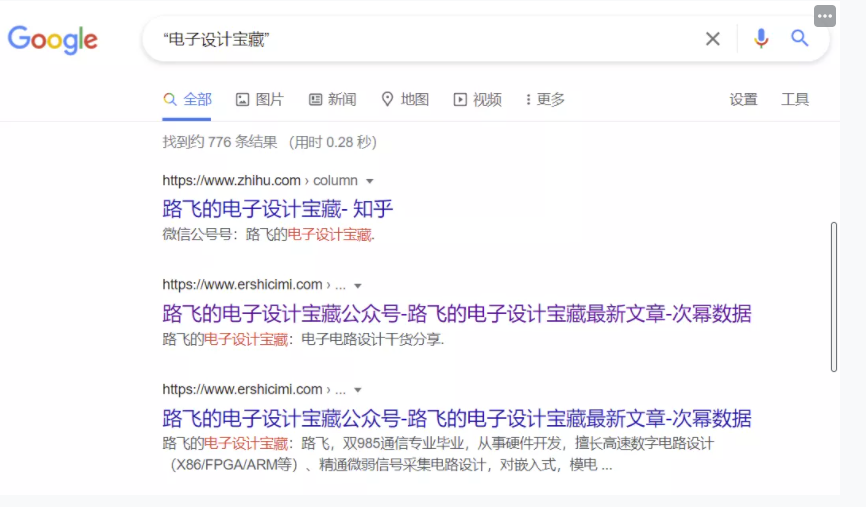Click the third result's https://www.ershicimi.com URL

coord(242,389)
